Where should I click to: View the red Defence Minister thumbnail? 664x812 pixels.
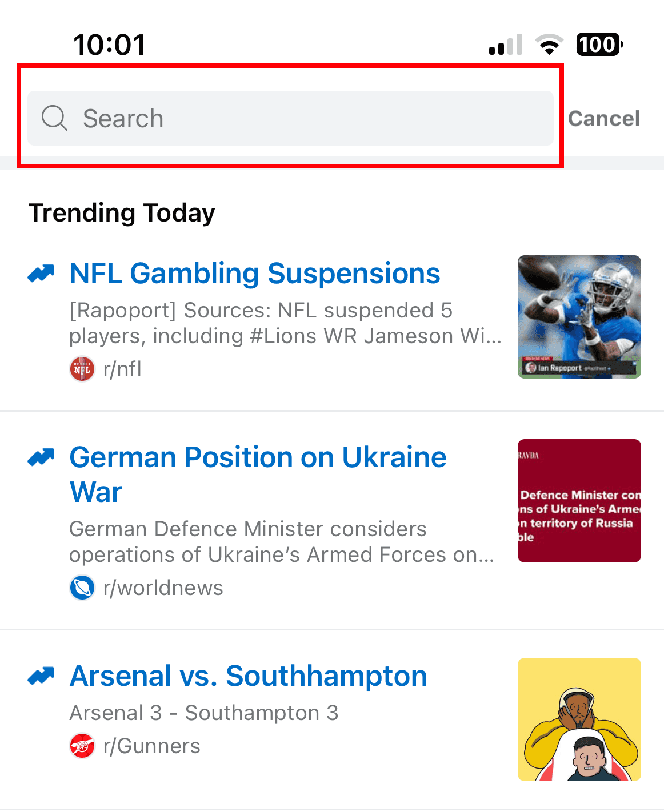point(579,501)
